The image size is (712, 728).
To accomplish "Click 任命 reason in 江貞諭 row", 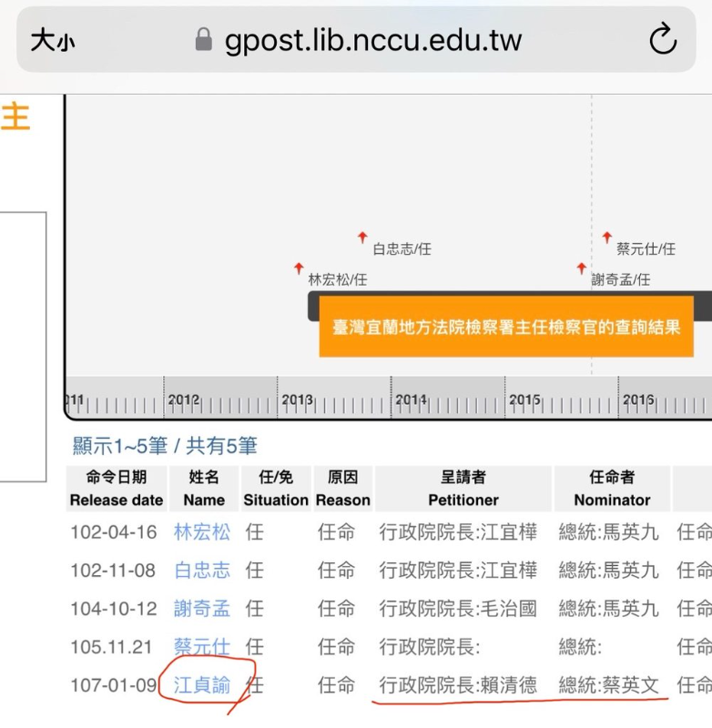I will (x=336, y=685).
